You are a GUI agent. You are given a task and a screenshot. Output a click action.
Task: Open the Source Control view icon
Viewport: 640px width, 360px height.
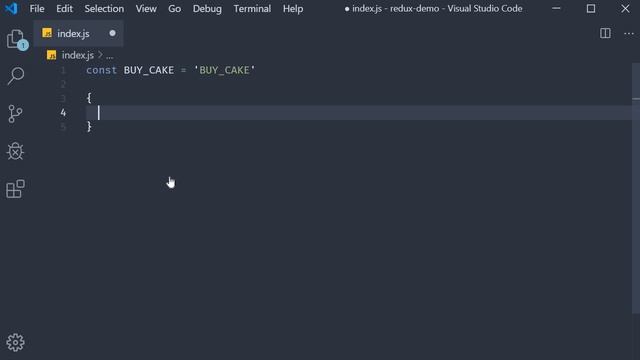(16, 114)
